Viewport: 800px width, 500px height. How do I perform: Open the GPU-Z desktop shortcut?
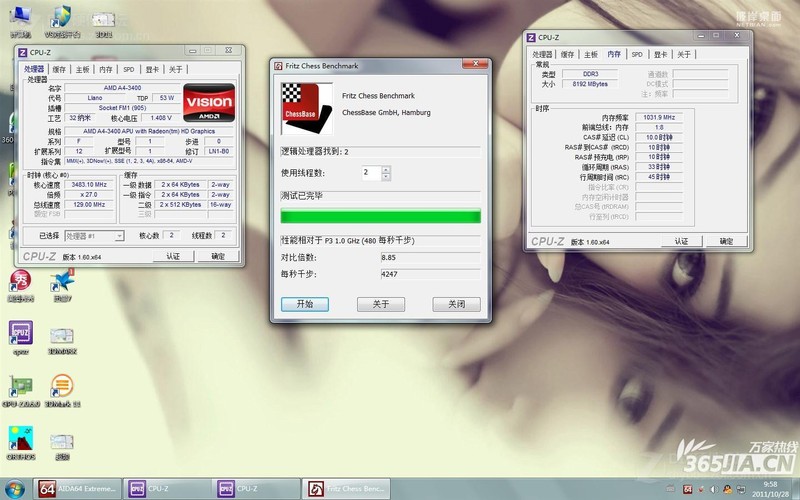tap(19, 388)
